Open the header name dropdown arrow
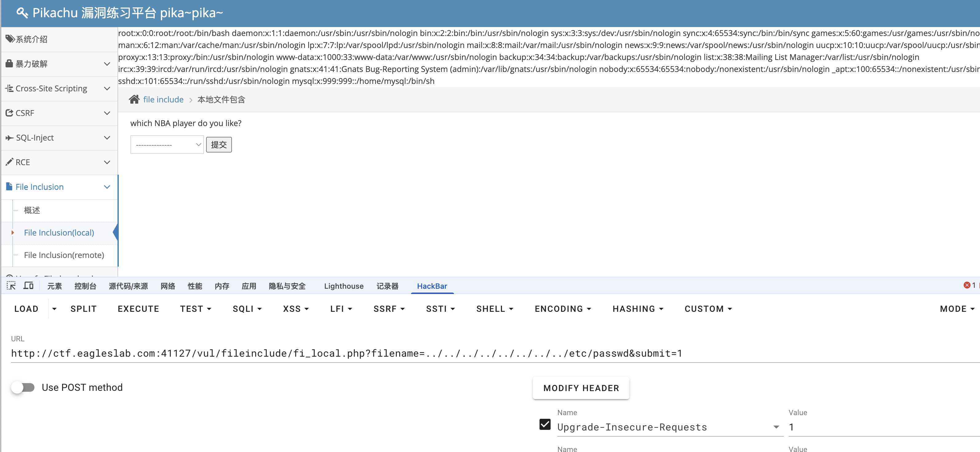This screenshot has height=452, width=980. (776, 427)
